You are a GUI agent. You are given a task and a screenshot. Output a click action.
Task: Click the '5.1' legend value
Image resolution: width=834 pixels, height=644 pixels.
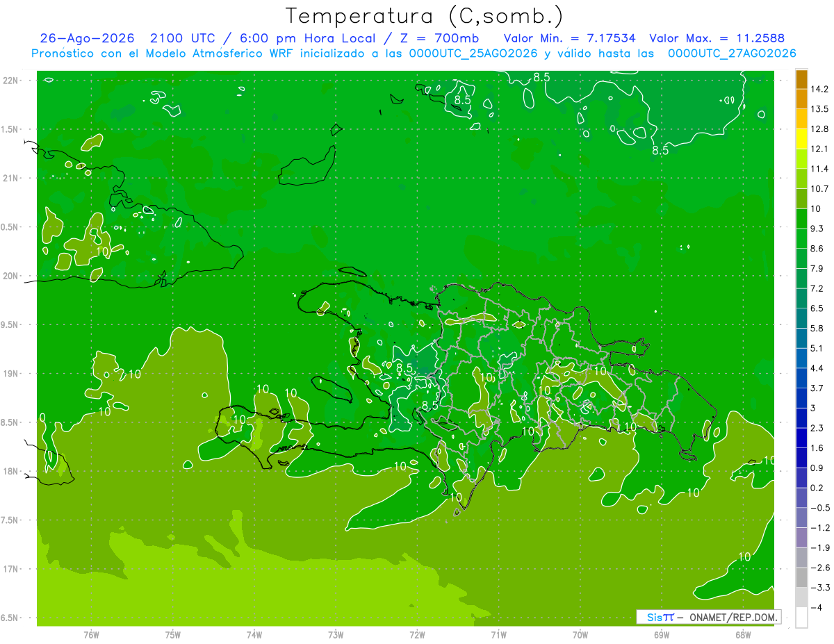point(817,348)
